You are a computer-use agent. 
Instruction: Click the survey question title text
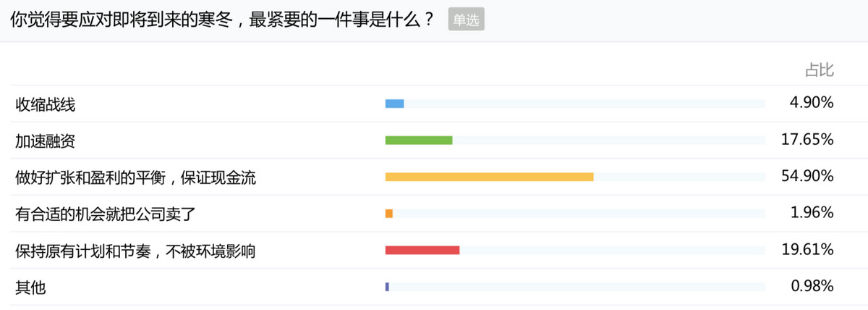pyautogui.click(x=223, y=20)
